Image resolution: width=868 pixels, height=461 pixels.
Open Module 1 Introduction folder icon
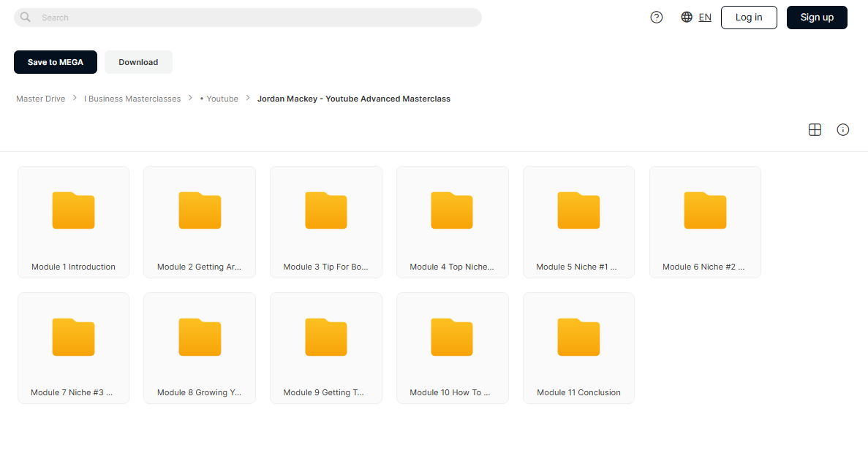click(x=74, y=210)
